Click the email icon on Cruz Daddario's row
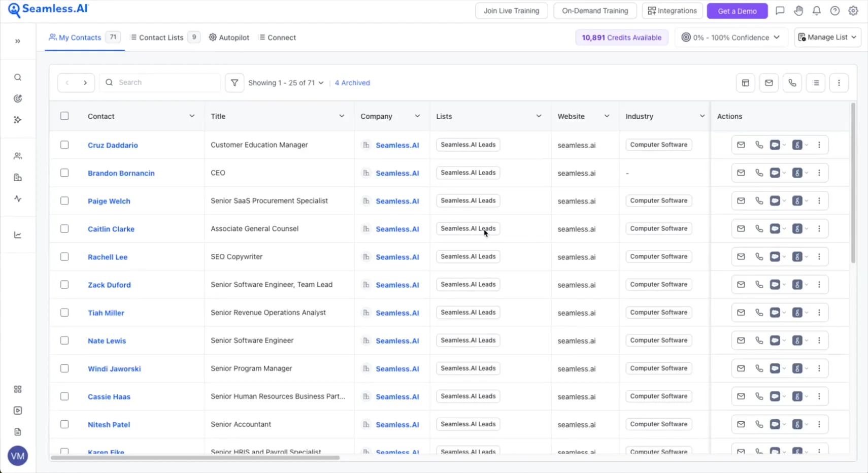 tap(741, 145)
